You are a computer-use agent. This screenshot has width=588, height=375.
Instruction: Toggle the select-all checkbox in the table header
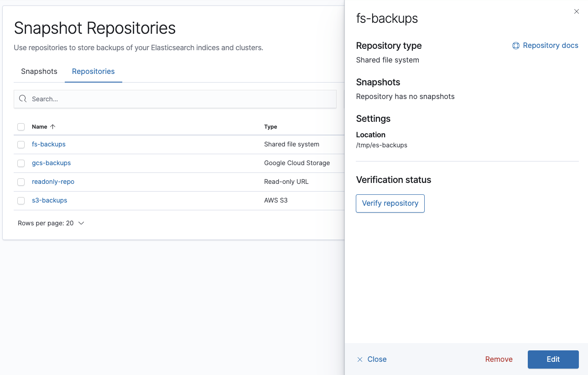click(21, 126)
